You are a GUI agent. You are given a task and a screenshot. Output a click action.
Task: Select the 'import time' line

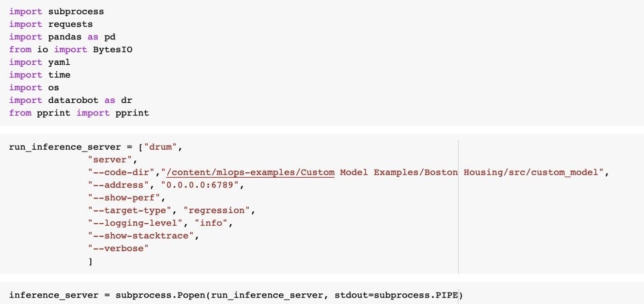(x=40, y=75)
